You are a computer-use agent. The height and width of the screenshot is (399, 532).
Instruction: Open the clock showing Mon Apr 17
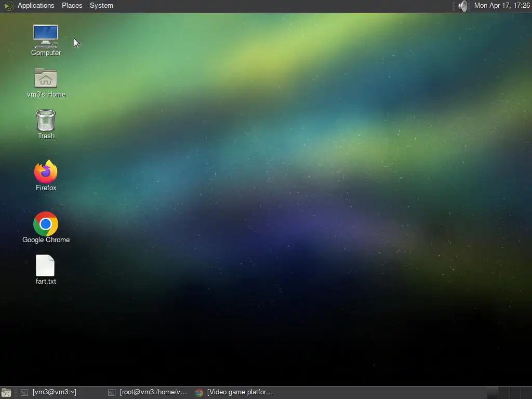coord(502,5)
